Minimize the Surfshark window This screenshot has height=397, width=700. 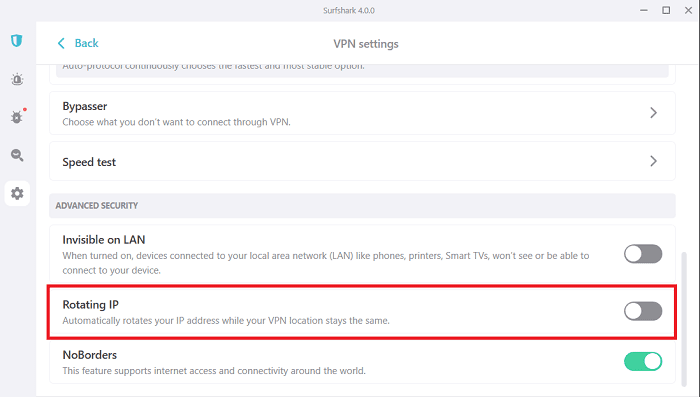click(x=644, y=10)
